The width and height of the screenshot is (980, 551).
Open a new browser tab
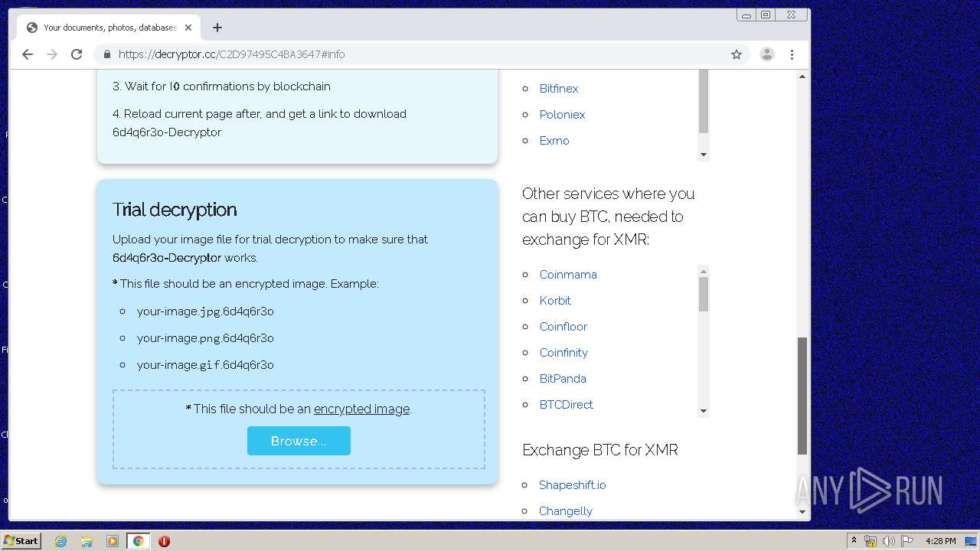click(217, 28)
